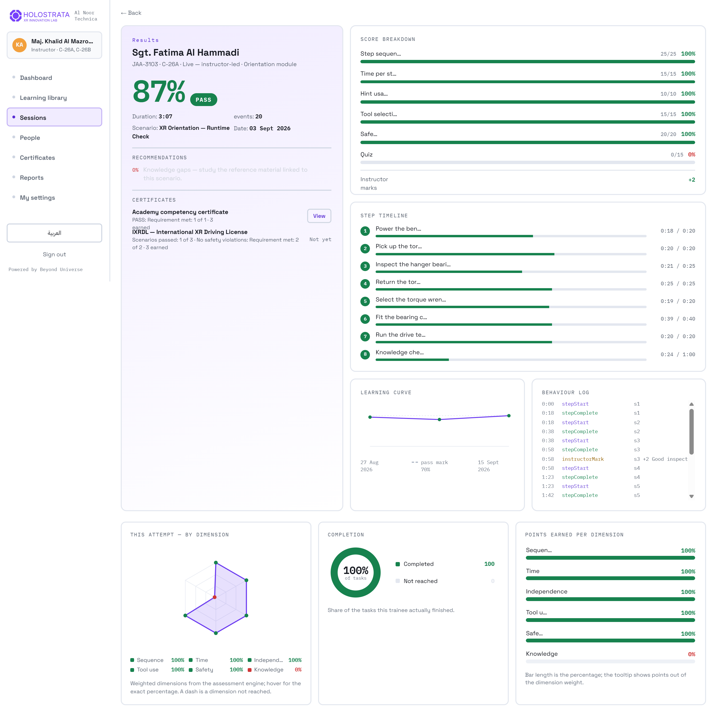Go back using the Back arrow link
Screen dimensions: 717x728
131,13
